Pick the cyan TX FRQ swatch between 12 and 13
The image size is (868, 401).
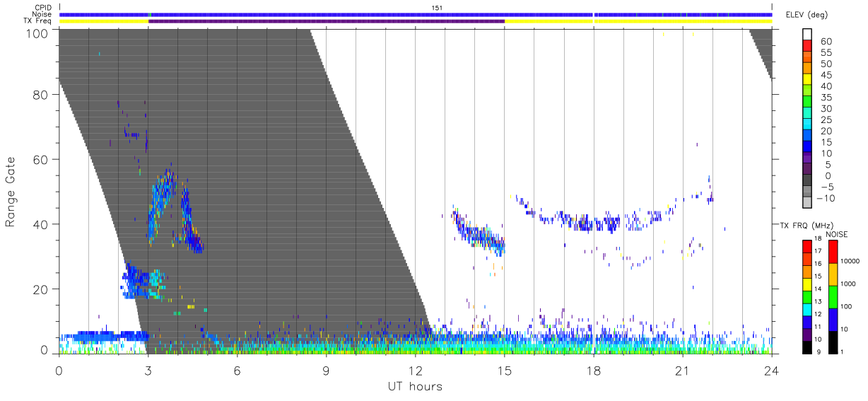pyautogui.click(x=807, y=308)
